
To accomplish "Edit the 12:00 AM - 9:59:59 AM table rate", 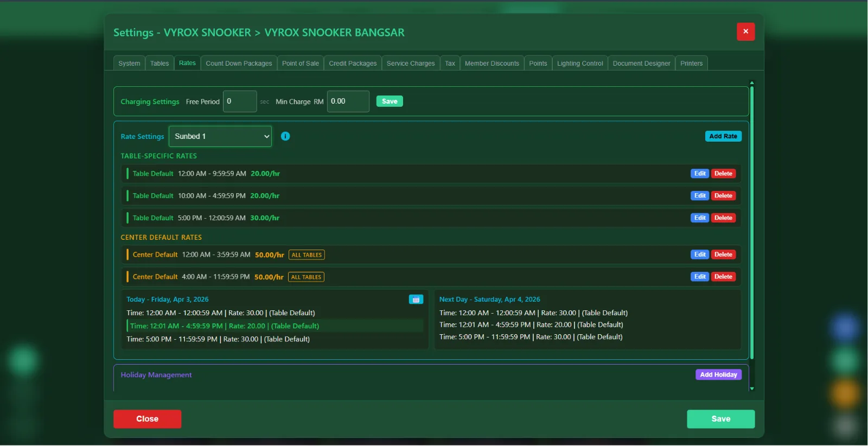I will pyautogui.click(x=700, y=174).
